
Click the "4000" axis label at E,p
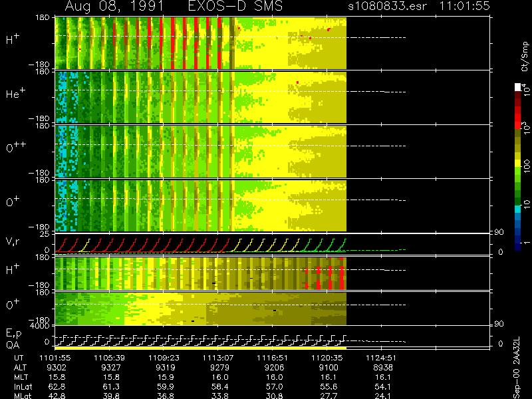41,326
